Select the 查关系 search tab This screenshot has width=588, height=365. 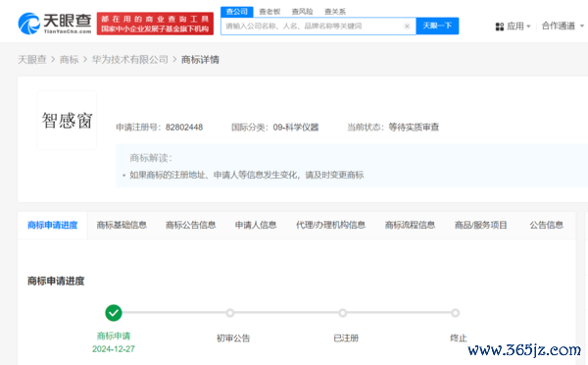[335, 12]
